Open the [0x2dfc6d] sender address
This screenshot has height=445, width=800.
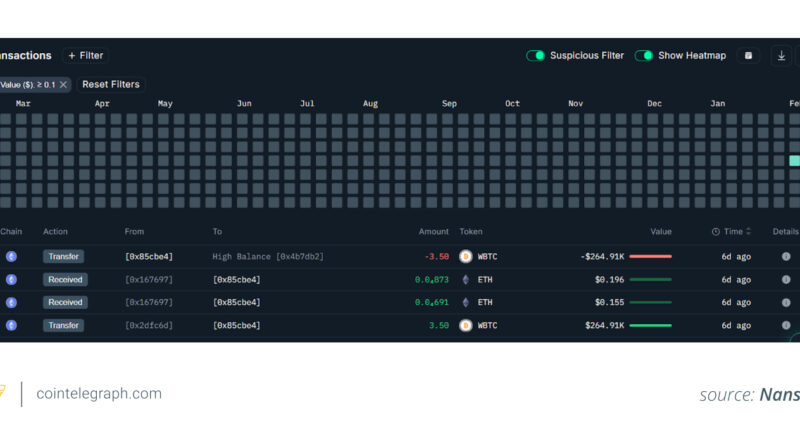click(149, 326)
